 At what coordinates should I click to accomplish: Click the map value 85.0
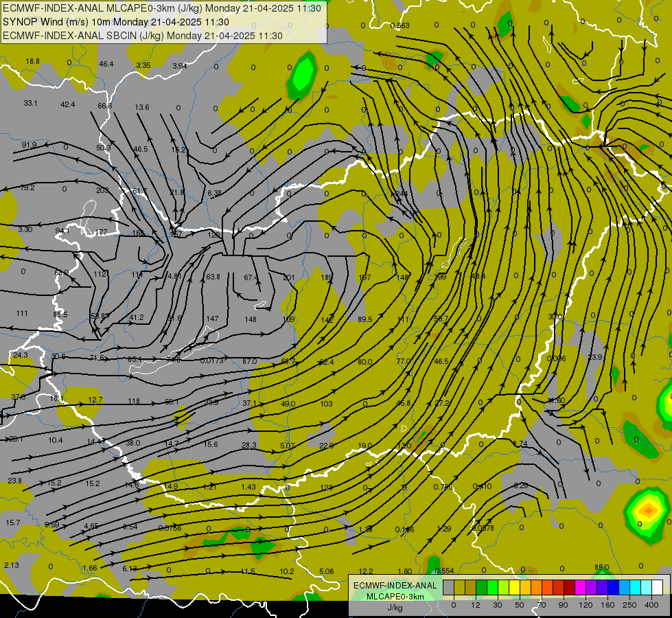point(602,567)
